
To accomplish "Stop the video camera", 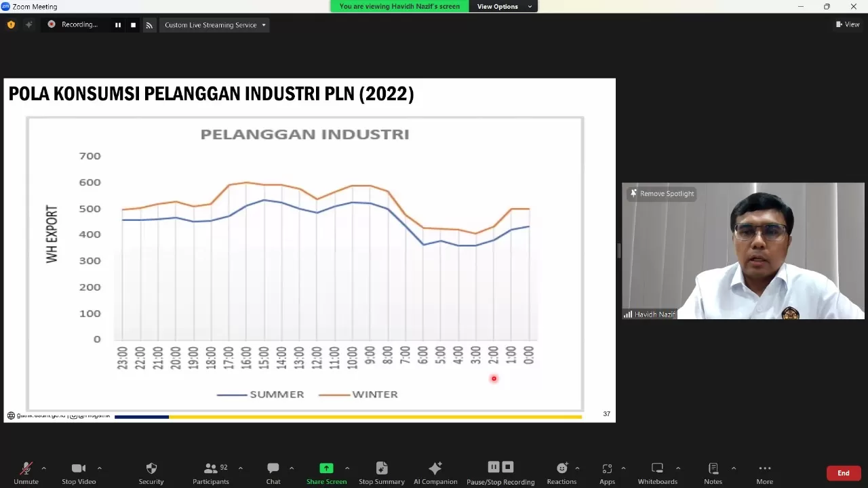I will [x=78, y=472].
